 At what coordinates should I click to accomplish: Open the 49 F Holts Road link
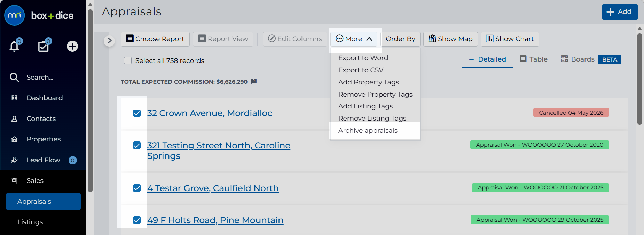coord(215,220)
